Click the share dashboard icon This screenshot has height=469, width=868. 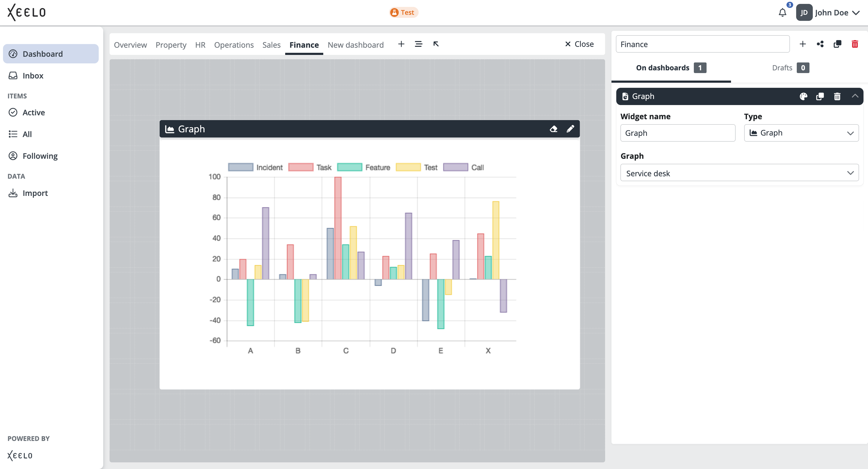[x=820, y=44]
